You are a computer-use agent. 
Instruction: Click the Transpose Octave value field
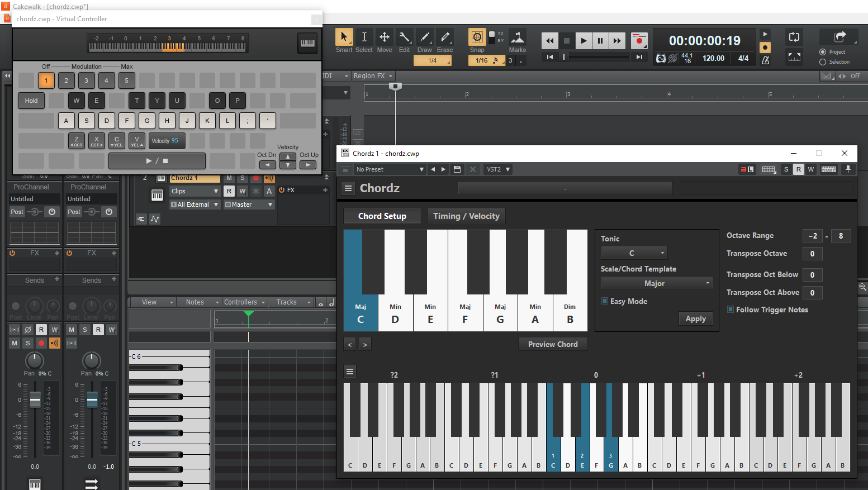[812, 254]
